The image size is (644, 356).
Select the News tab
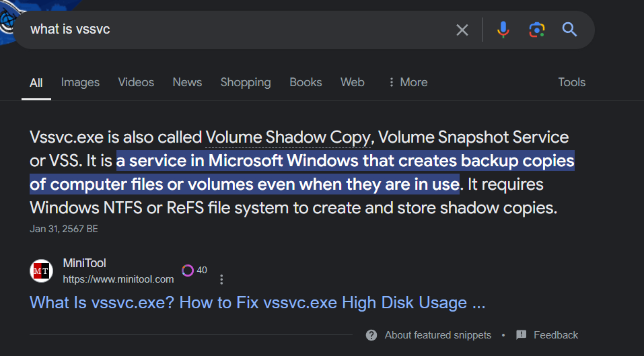click(x=187, y=82)
